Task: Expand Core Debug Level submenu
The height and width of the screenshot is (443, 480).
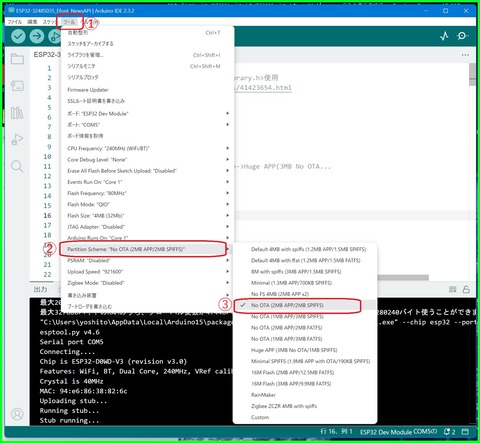Action: [x=147, y=160]
